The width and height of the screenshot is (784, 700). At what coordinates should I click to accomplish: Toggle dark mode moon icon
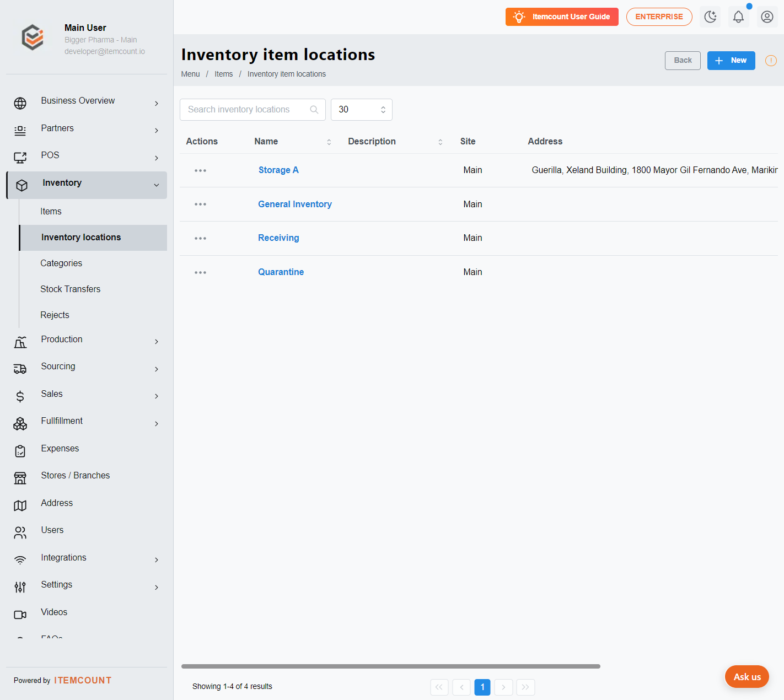(x=710, y=17)
